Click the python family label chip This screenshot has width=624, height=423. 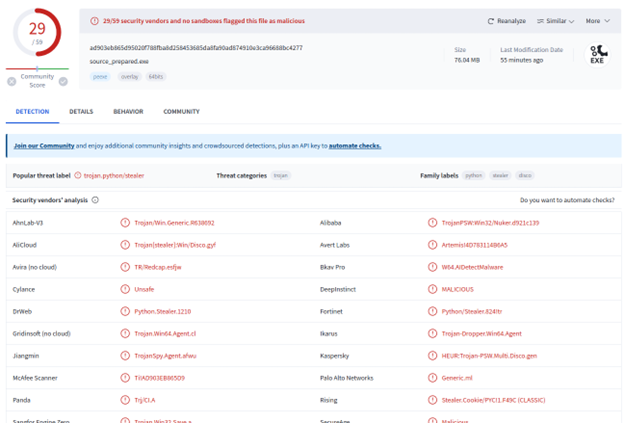[x=474, y=175]
